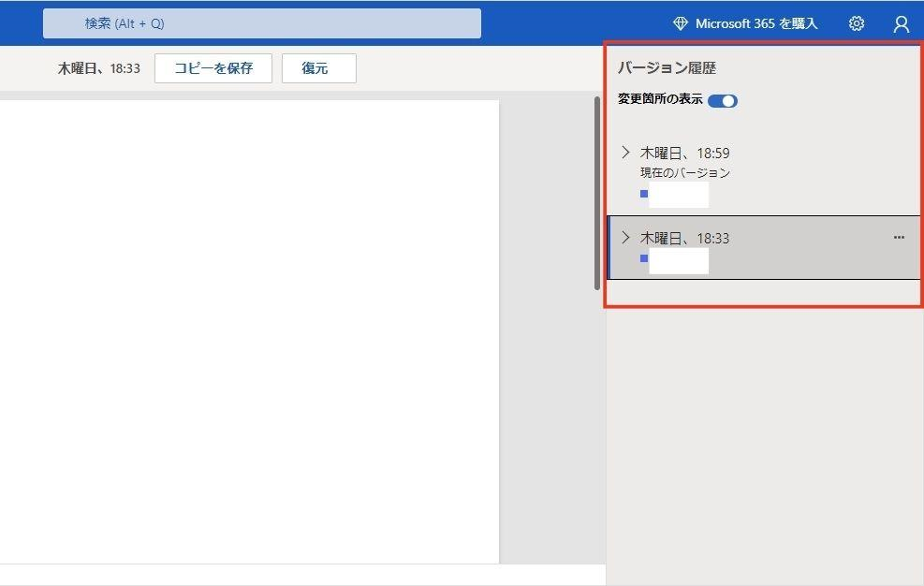Image resolution: width=924 pixels, height=586 pixels.
Task: Click the blue author square in the 18:33 entry
Action: tap(644, 260)
